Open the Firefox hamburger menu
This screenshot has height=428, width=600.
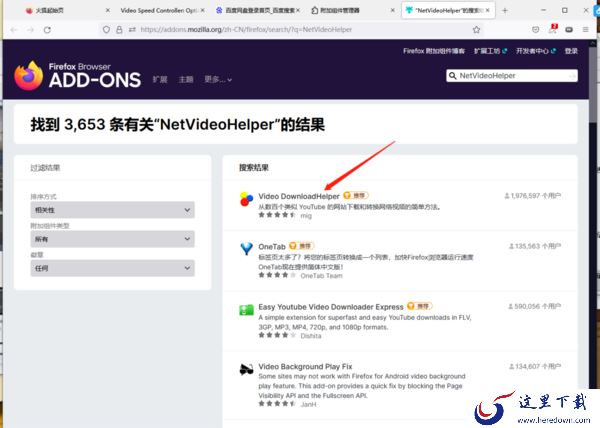pyautogui.click(x=585, y=29)
